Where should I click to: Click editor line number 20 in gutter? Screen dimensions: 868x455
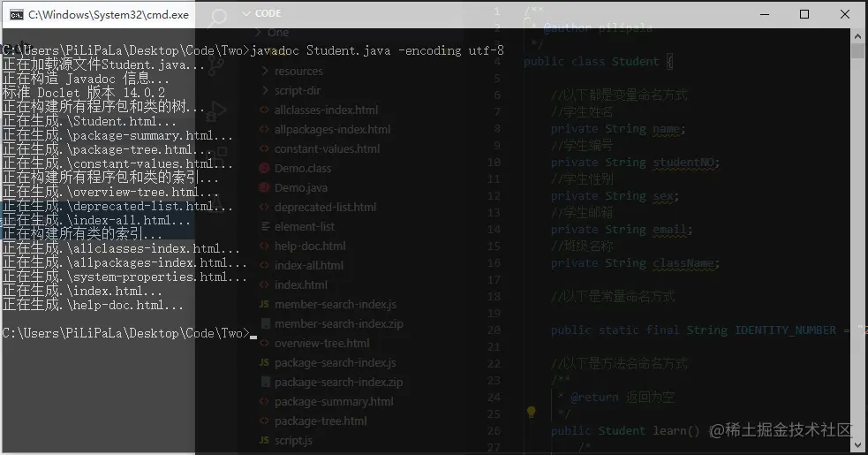494,330
